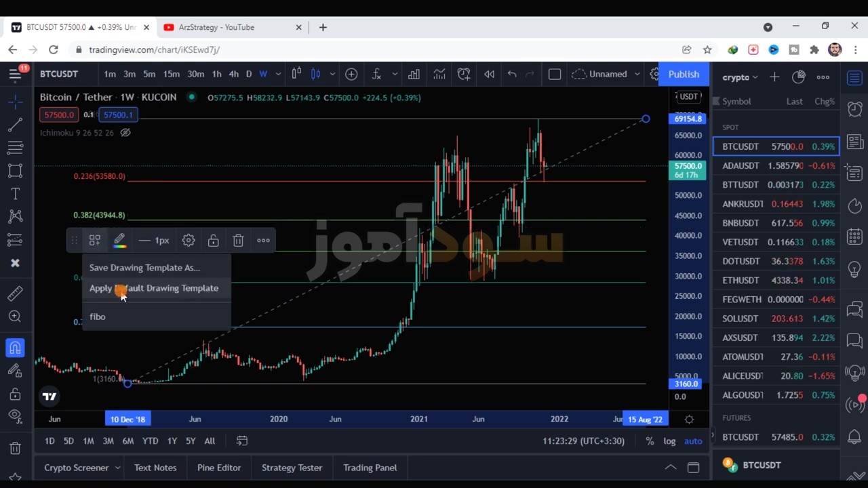Start bar replay mode
This screenshot has height=488, width=868.
coord(489,74)
